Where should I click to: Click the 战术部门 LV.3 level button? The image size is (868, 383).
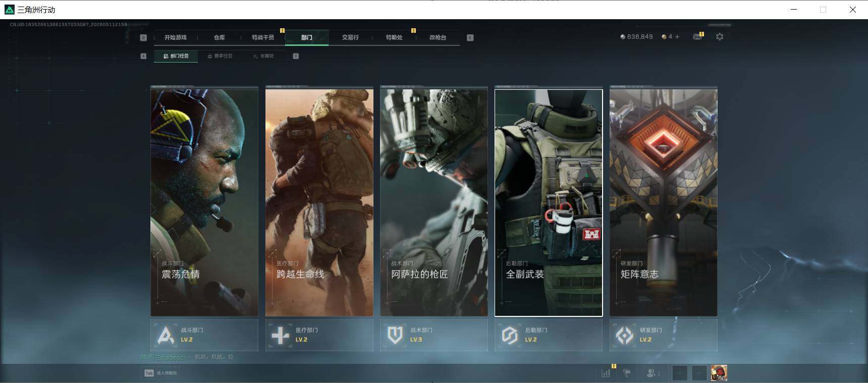click(434, 335)
